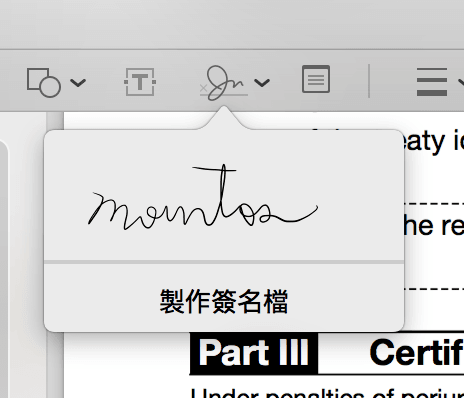This screenshot has height=398, width=464.
Task: Click the Sign signature tool icon
Action: pyautogui.click(x=224, y=83)
